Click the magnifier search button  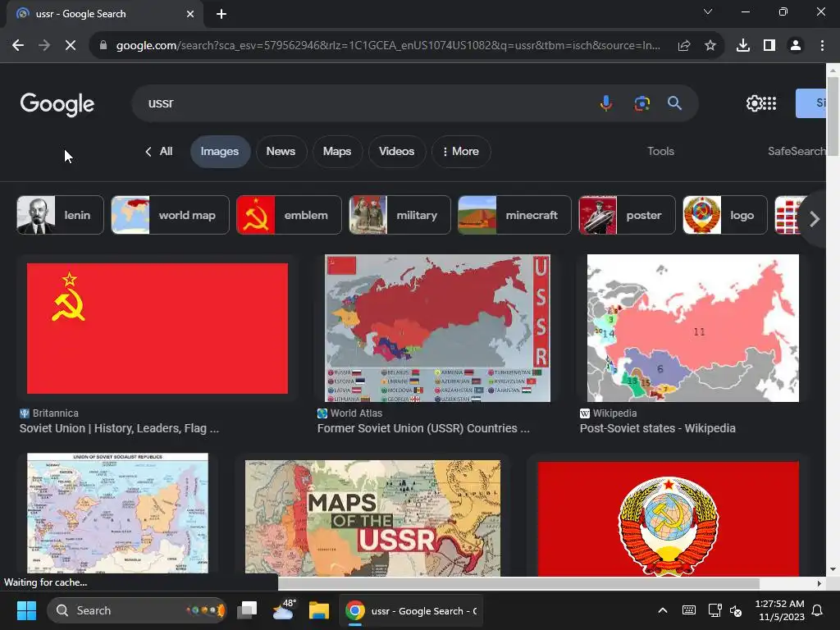[674, 103]
